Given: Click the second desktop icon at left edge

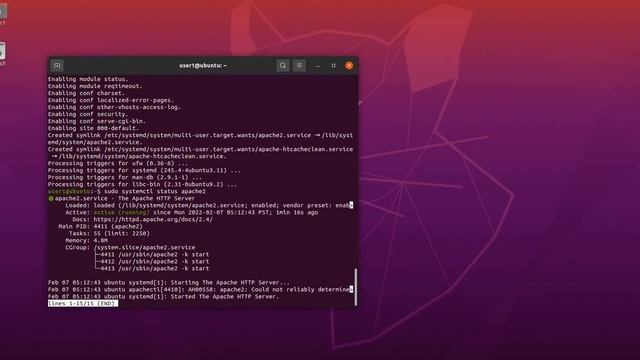Looking at the screenshot, I should 3,53.
